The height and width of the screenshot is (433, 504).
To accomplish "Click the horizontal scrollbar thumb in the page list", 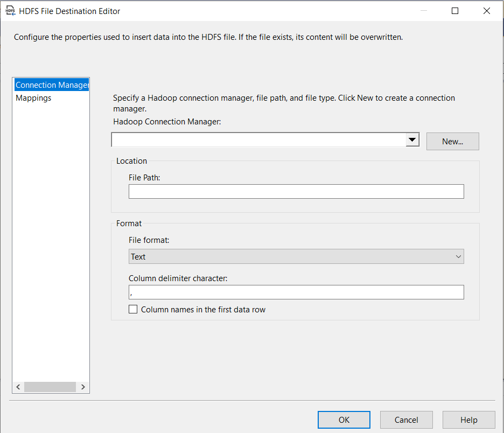I will tap(50, 387).
